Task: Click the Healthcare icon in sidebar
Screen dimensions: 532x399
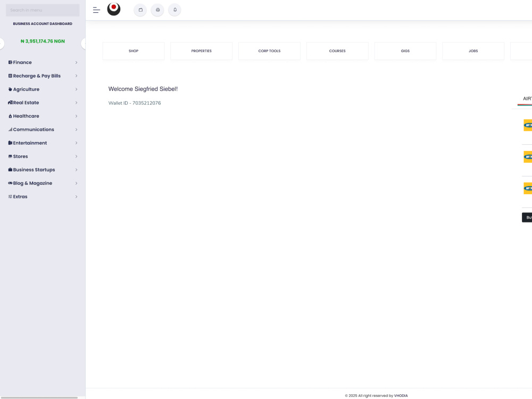Action: coord(10,116)
